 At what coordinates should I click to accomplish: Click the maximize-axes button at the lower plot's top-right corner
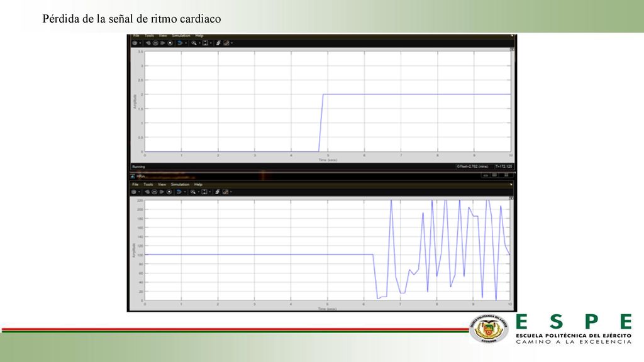pyautogui.click(x=511, y=198)
